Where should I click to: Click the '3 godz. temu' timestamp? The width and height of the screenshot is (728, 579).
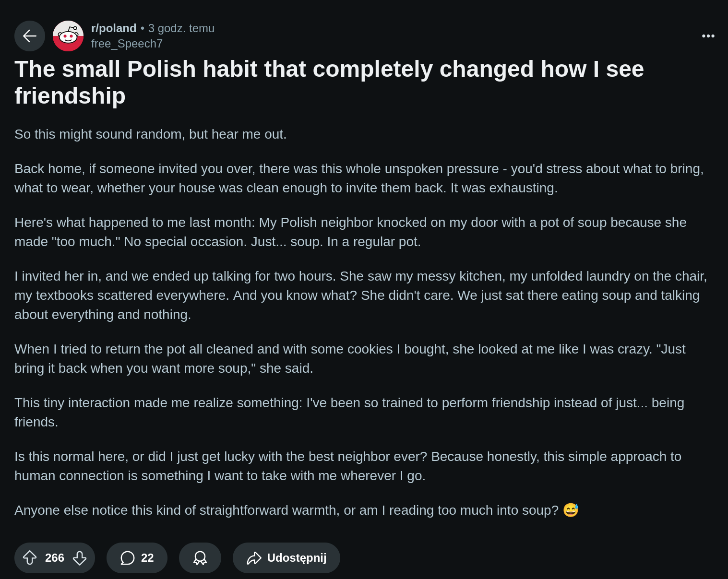click(181, 28)
